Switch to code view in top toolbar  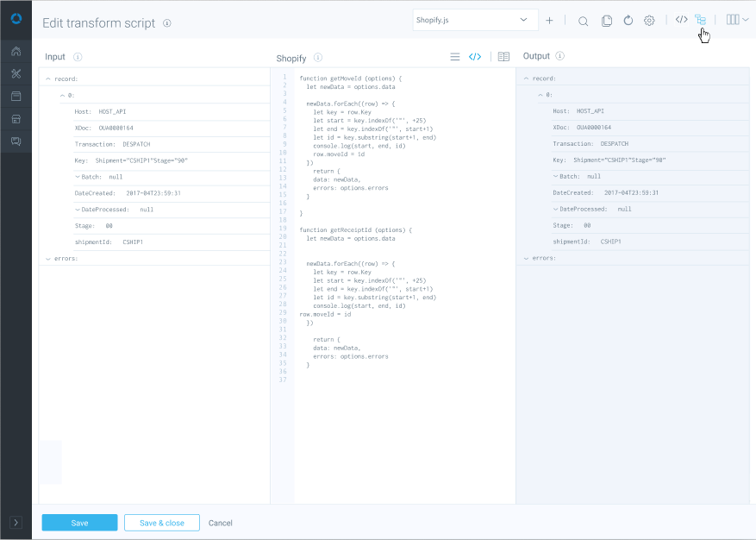pos(681,20)
